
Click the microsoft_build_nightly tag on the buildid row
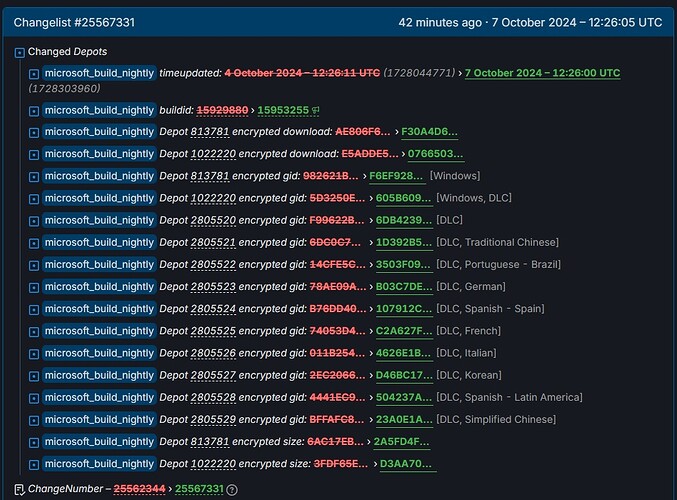99,110
